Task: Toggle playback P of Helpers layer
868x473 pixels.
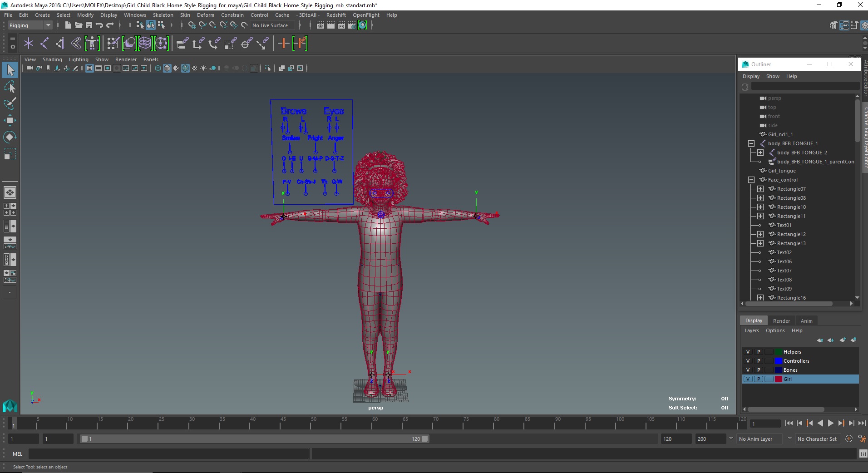Action: pyautogui.click(x=759, y=352)
